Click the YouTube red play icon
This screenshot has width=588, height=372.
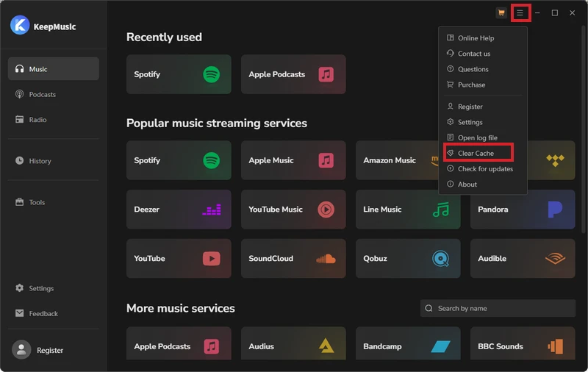[212, 258]
